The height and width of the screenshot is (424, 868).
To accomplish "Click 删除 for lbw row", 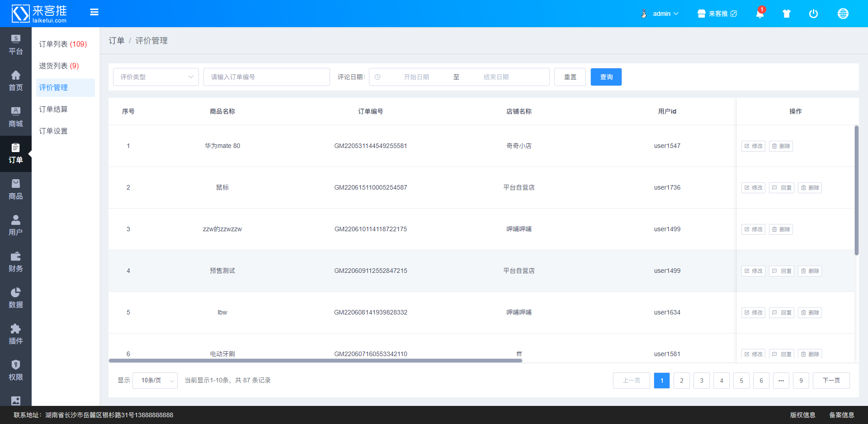I will [x=810, y=313].
